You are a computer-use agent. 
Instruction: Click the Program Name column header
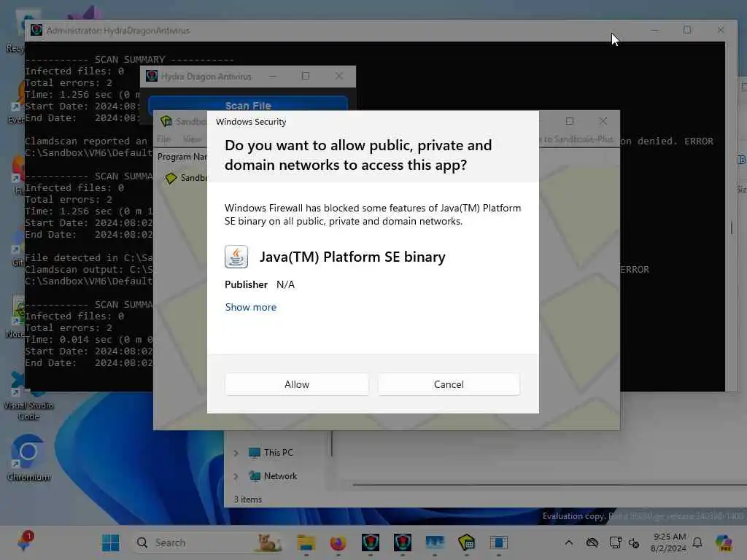coord(182,157)
